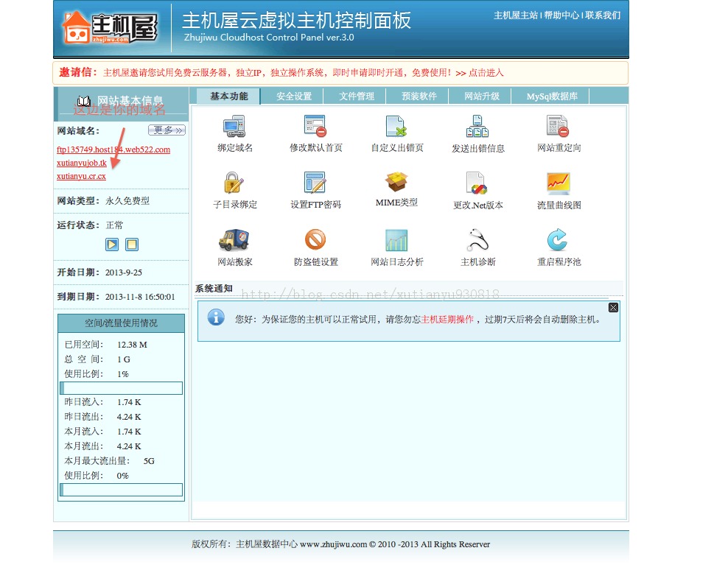
Task: Click 版权所有 footer text
Action: coord(340,544)
